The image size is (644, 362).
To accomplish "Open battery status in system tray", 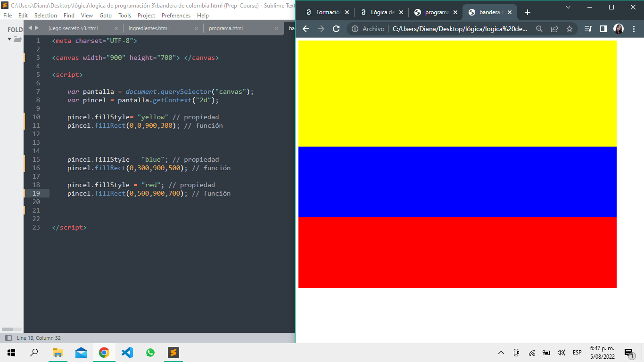I will click(x=546, y=353).
